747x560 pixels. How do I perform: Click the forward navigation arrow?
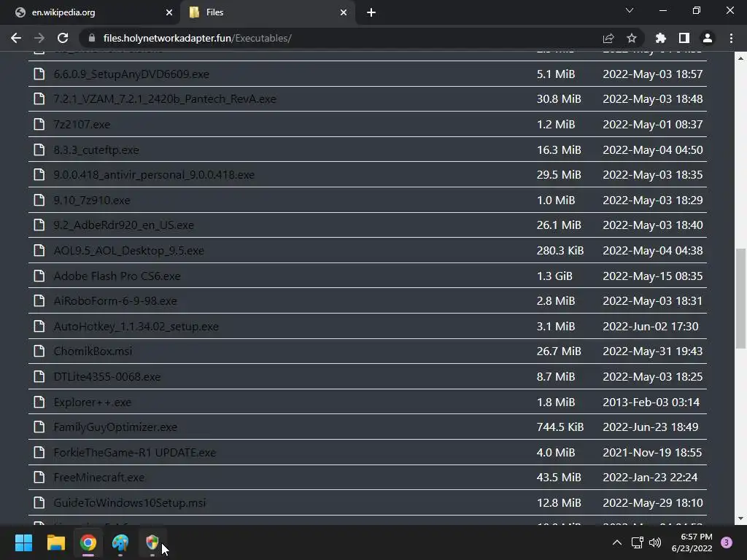39,38
